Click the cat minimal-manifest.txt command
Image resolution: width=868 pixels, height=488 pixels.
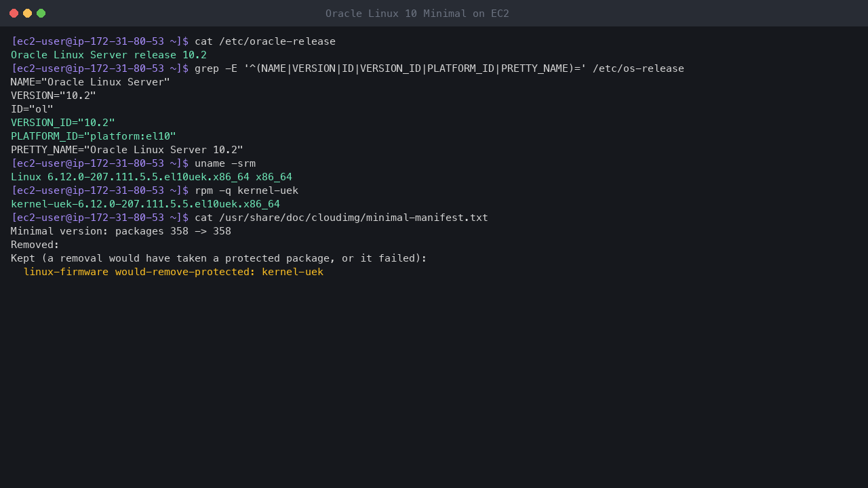tap(341, 218)
